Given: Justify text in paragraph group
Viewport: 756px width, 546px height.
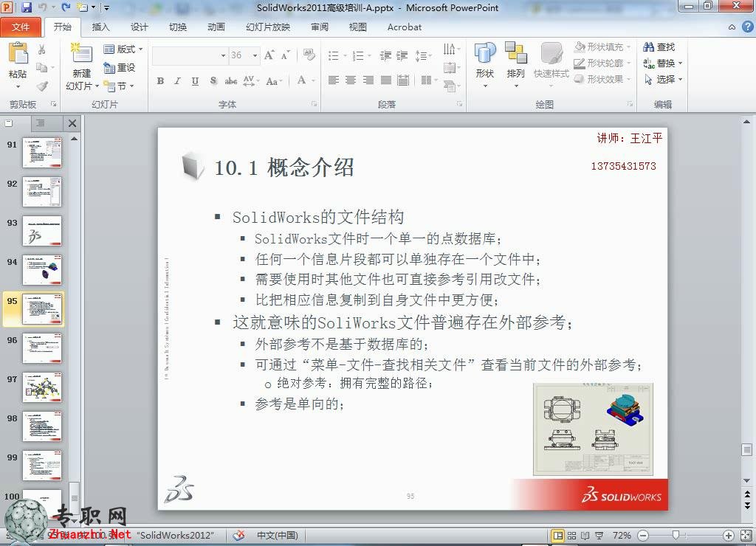Looking at the screenshot, I should click(x=385, y=80).
